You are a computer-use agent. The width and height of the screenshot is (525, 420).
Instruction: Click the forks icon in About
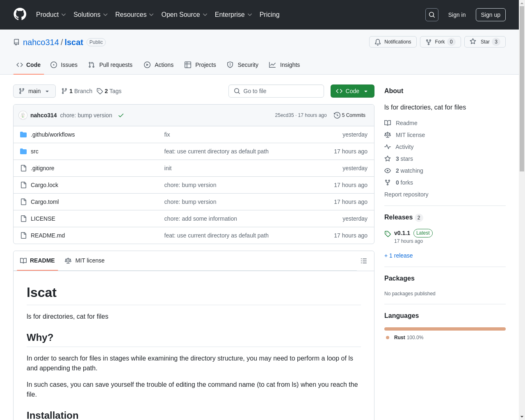388,183
